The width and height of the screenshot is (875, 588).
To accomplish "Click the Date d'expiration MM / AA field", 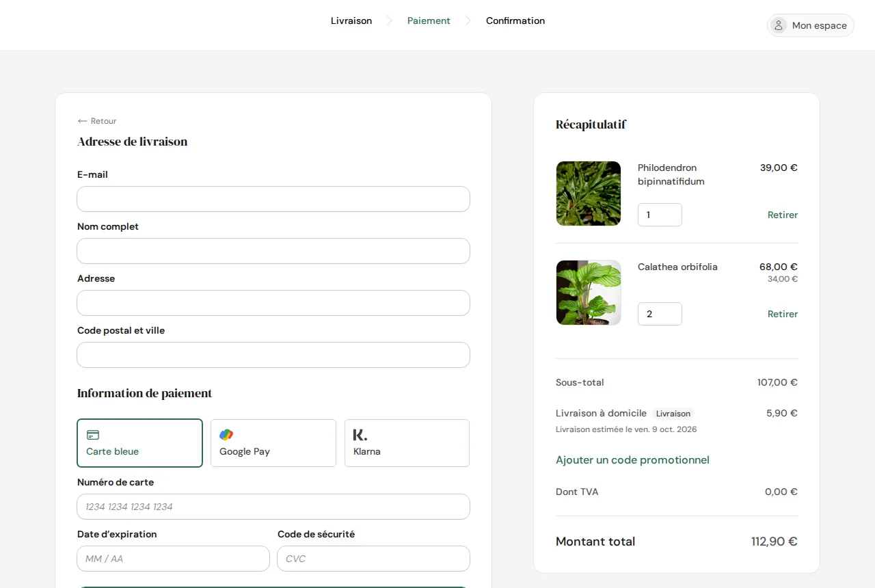I will (173, 559).
